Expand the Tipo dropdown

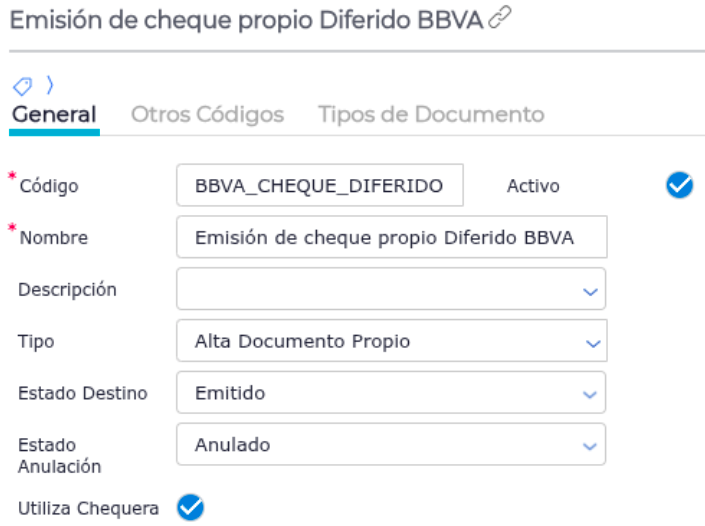tap(590, 342)
